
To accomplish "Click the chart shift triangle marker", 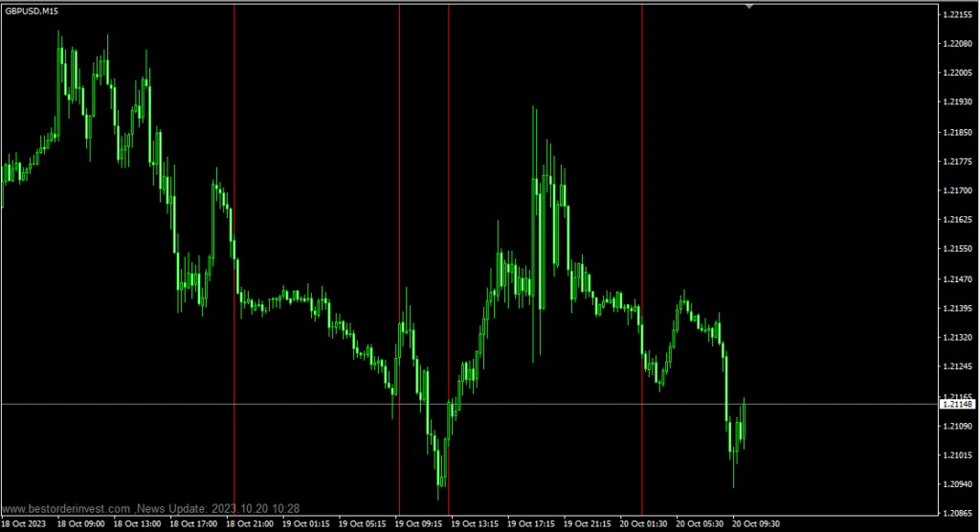I will pyautogui.click(x=748, y=7).
